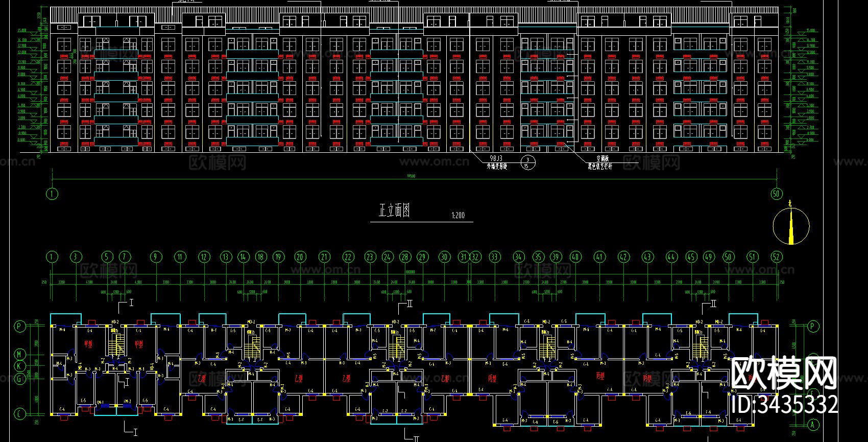868x442 pixels.
Task: Select grid axis bubble numbered 52
Action: coord(777,257)
